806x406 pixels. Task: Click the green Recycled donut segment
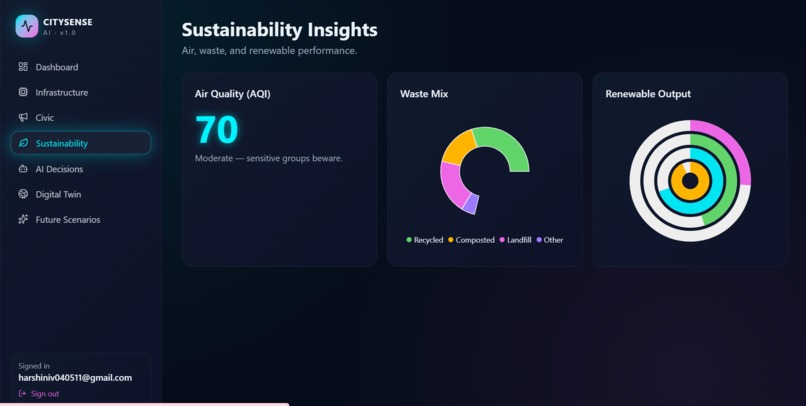tap(506, 143)
